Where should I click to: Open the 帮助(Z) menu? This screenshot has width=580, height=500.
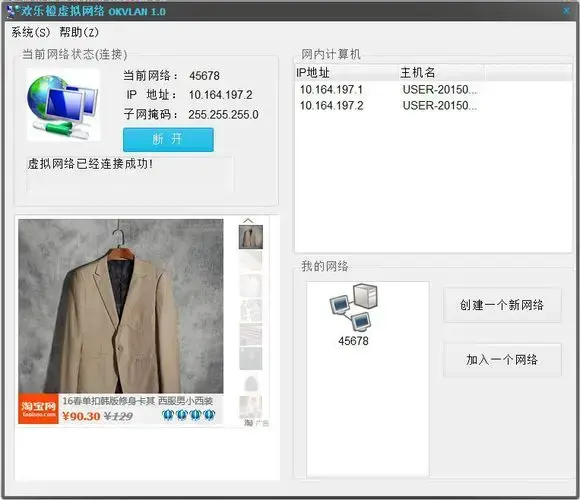79,32
